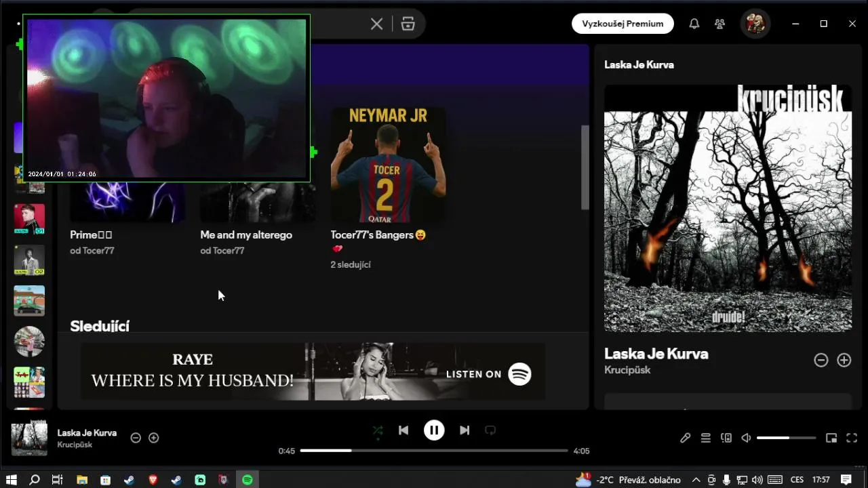
Task: Open Windows taskbar search
Action: click(35, 480)
